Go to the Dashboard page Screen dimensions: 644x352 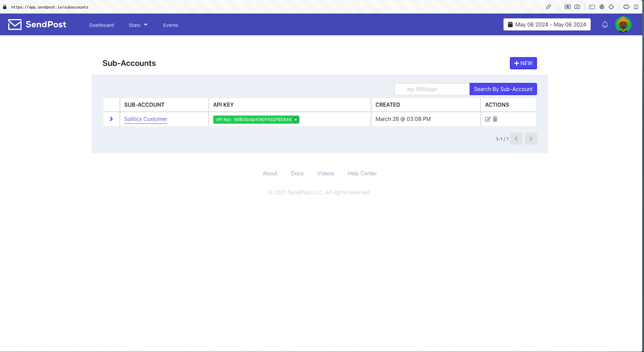101,25
